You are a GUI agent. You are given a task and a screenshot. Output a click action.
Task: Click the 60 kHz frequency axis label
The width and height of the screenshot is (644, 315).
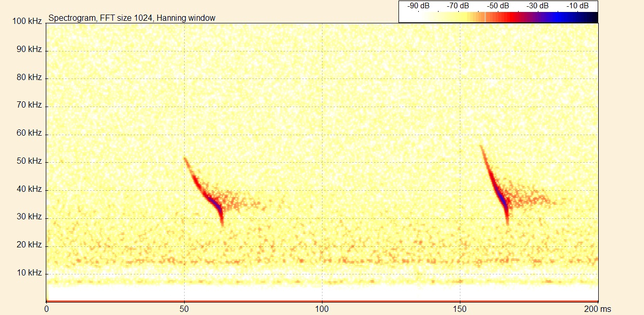tap(30, 133)
